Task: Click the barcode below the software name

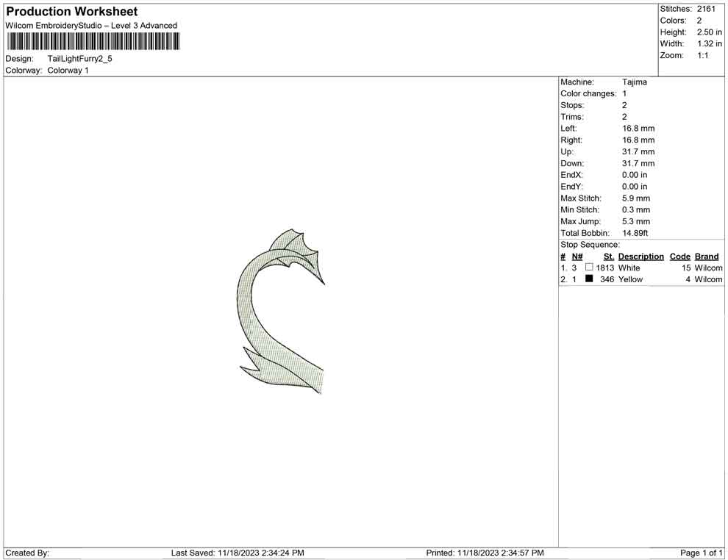Action: [x=93, y=41]
